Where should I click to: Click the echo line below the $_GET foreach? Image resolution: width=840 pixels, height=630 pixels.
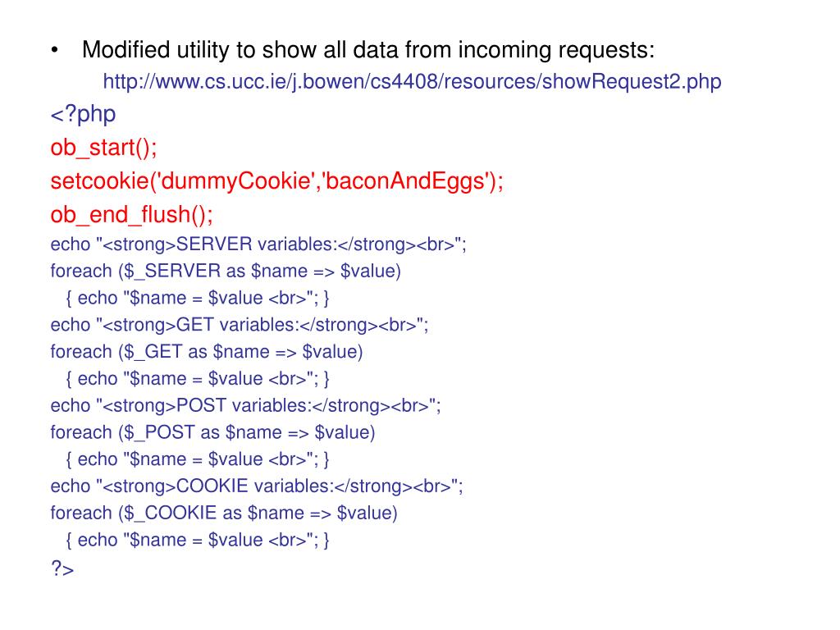click(x=197, y=378)
